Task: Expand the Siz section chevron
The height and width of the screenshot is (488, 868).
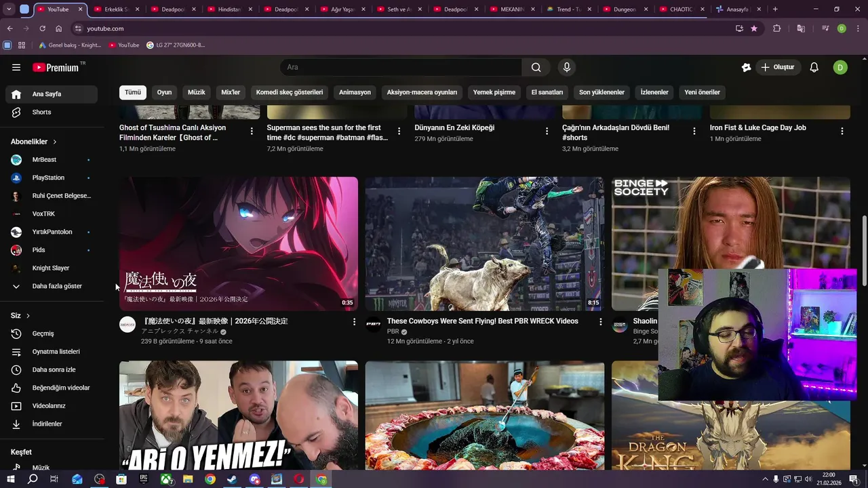Action: (x=28, y=316)
